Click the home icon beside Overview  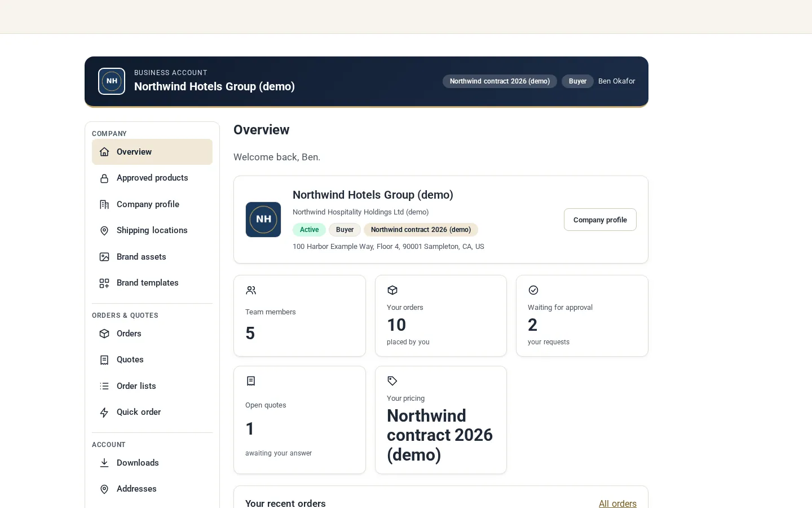[104, 152]
